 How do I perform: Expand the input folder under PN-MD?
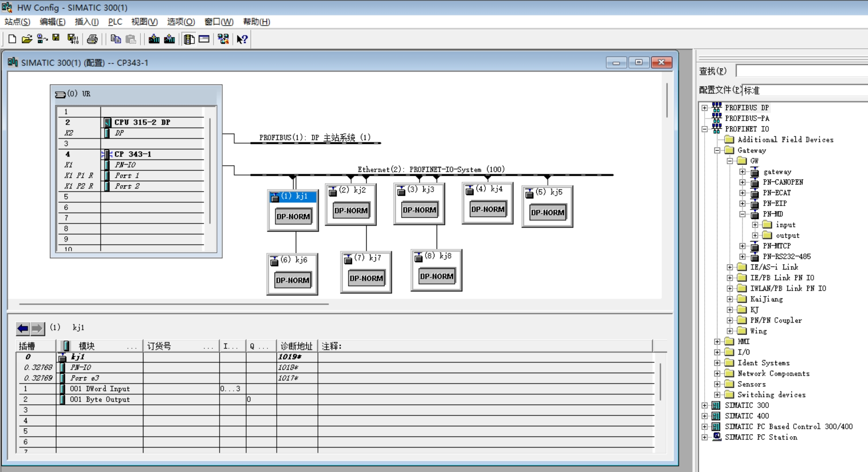pyautogui.click(x=755, y=225)
